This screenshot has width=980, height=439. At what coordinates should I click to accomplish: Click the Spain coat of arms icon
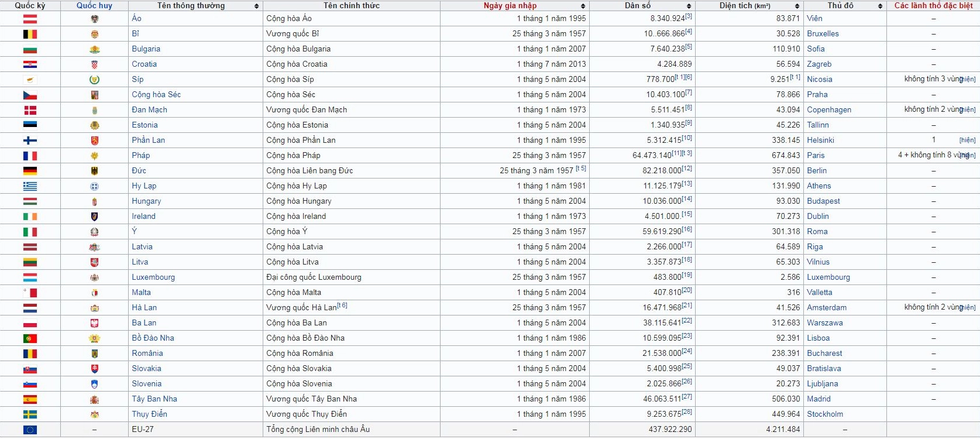coord(94,399)
